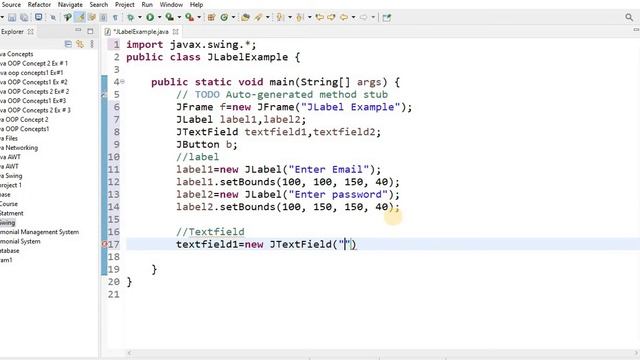Image resolution: width=640 pixels, height=360 pixels.
Task: Click the search magnifier at top right
Action: coord(629,17)
